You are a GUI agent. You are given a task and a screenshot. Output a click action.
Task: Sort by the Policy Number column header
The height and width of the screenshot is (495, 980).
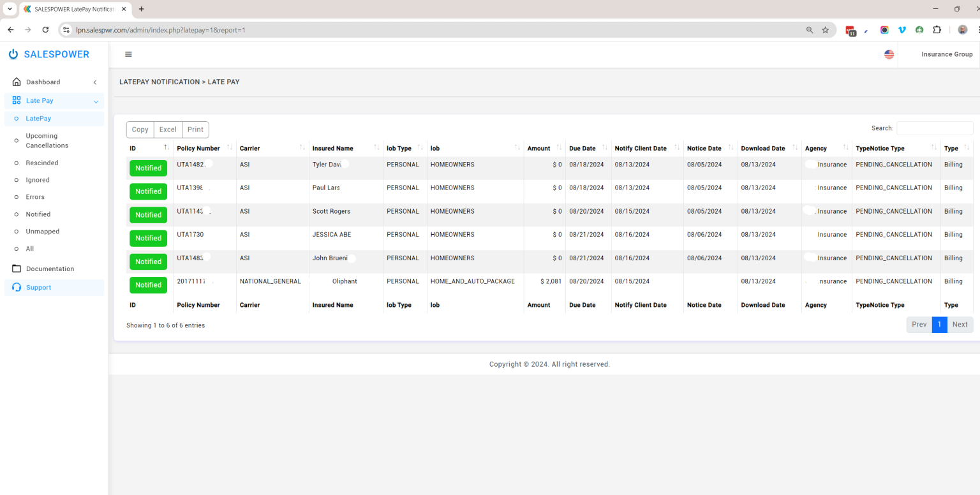pos(204,148)
